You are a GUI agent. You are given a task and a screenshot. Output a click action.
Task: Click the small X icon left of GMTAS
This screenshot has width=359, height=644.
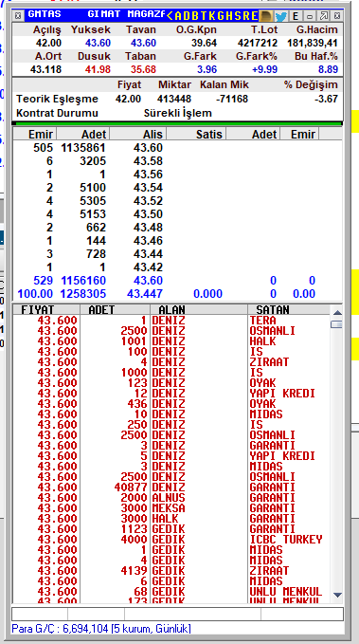[18, 16]
